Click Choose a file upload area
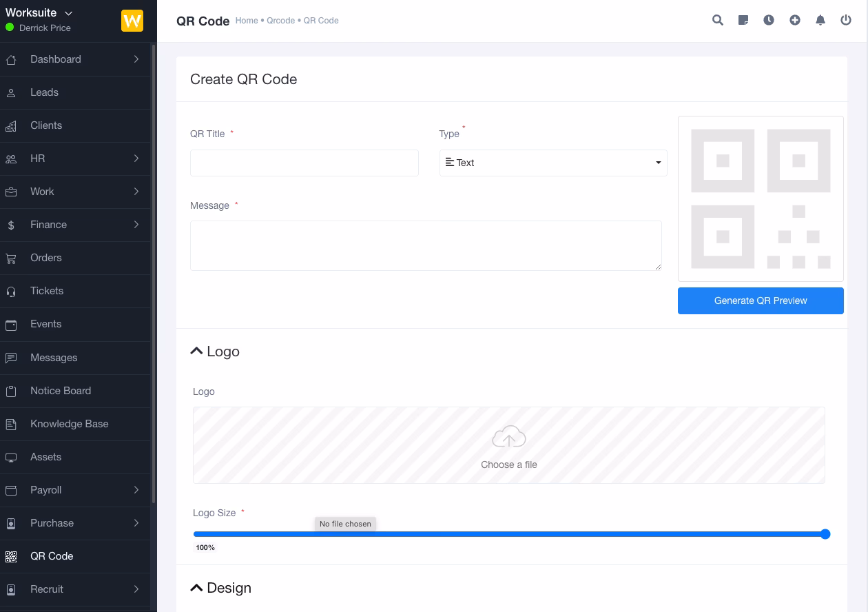 coord(509,445)
